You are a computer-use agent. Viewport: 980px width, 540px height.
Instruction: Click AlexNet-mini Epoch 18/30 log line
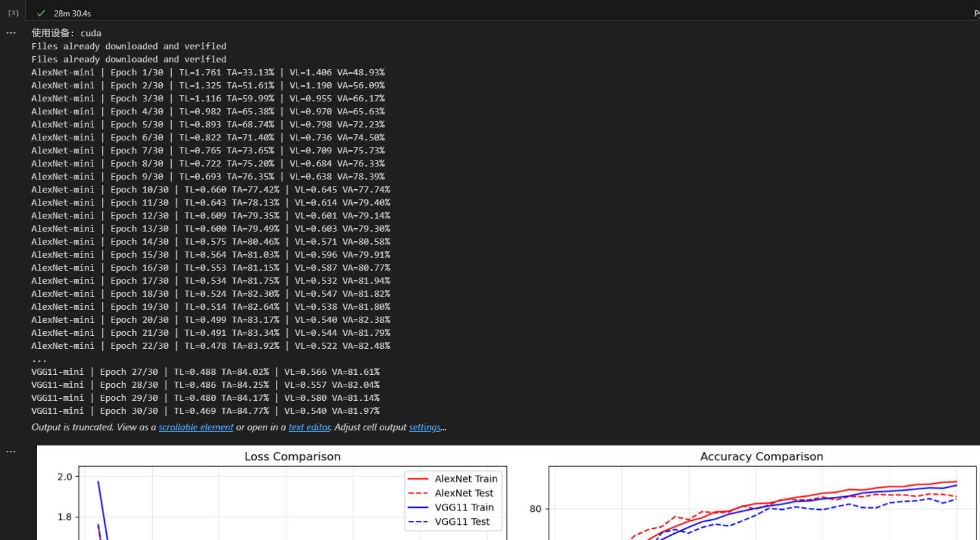(x=211, y=293)
